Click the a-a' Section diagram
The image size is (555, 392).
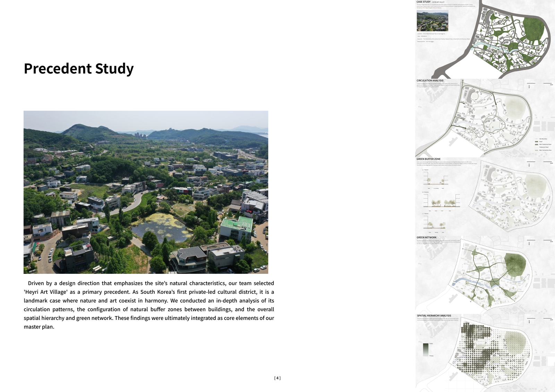click(x=436, y=181)
